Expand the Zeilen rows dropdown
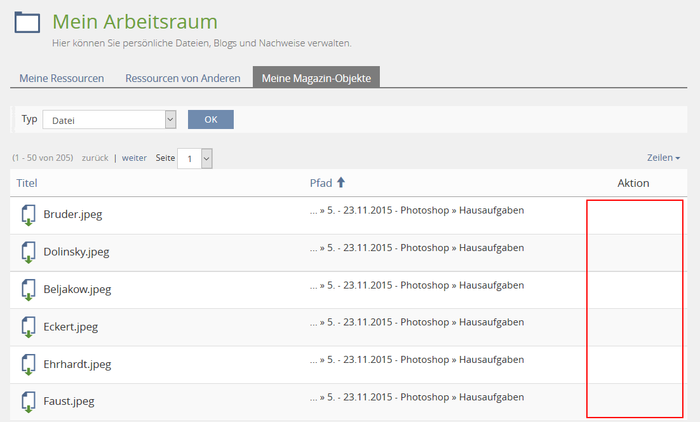This screenshot has height=422, width=700. (x=663, y=158)
